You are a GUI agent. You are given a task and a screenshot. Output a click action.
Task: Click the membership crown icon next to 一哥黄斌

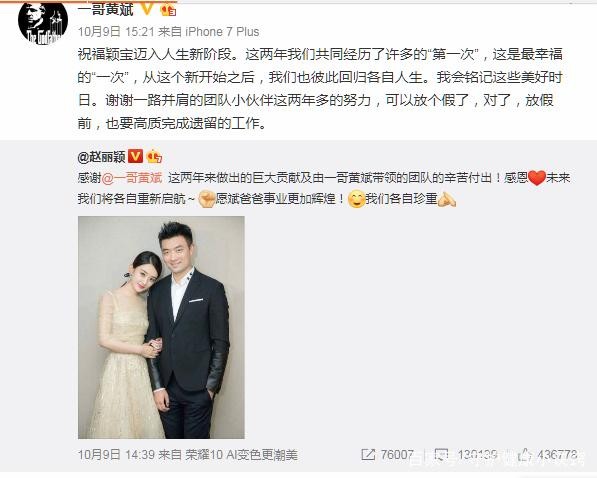click(168, 10)
